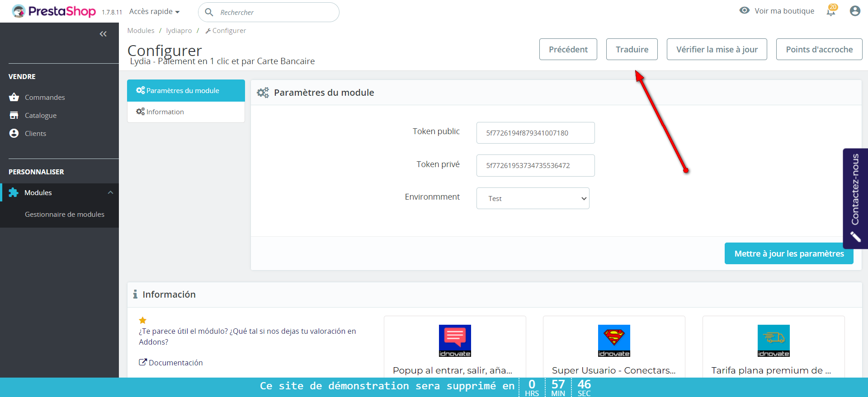Select the Paramètres du module tab
This screenshot has height=397, width=868.
click(186, 91)
